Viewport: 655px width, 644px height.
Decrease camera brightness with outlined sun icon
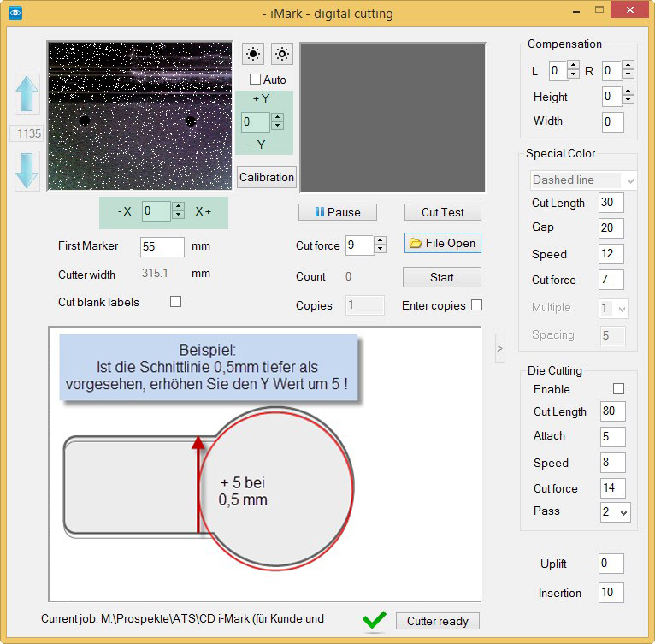click(282, 54)
